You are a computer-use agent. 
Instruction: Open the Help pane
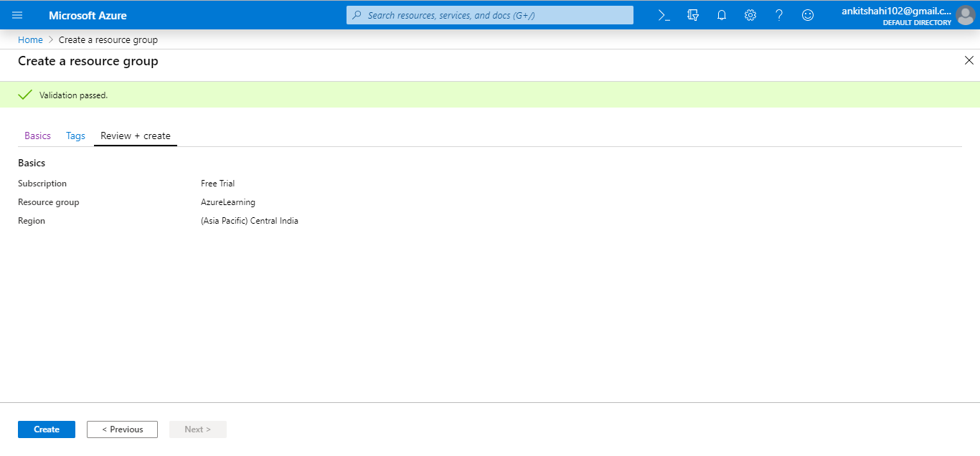[x=779, y=14]
